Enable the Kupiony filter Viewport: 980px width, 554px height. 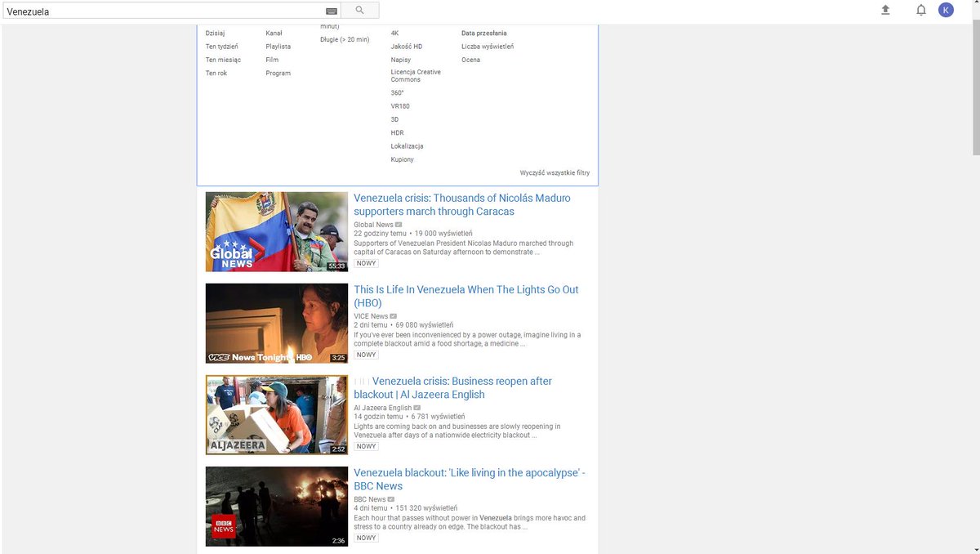coord(402,159)
